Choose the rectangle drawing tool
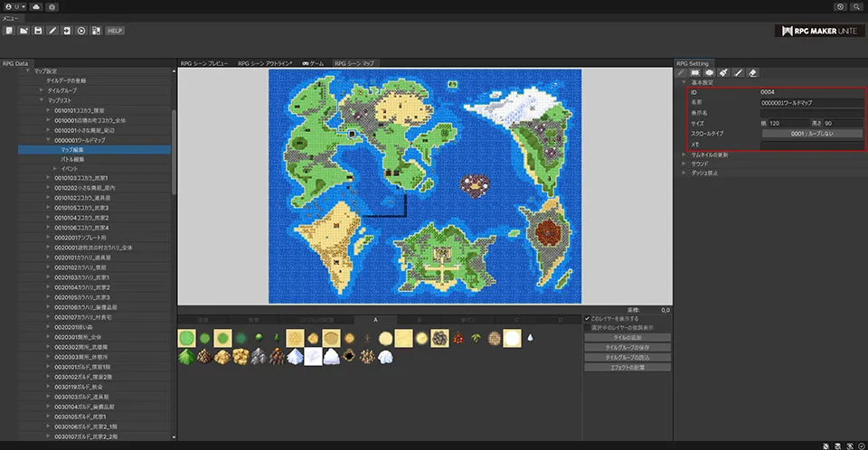This screenshot has height=450, width=868. pyautogui.click(x=695, y=73)
